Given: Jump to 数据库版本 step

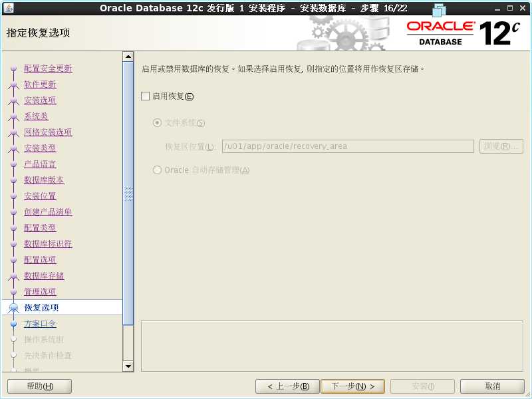Looking at the screenshot, I should coord(44,180).
